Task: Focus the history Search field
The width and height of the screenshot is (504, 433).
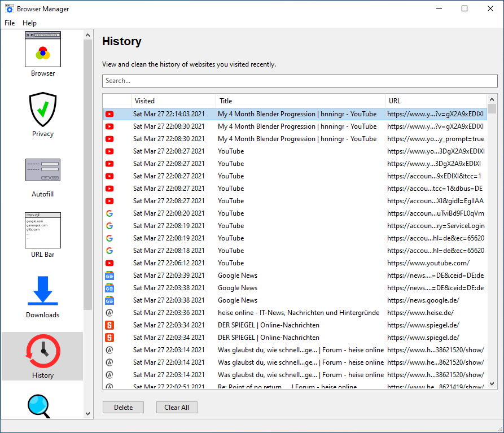Action: click(300, 81)
